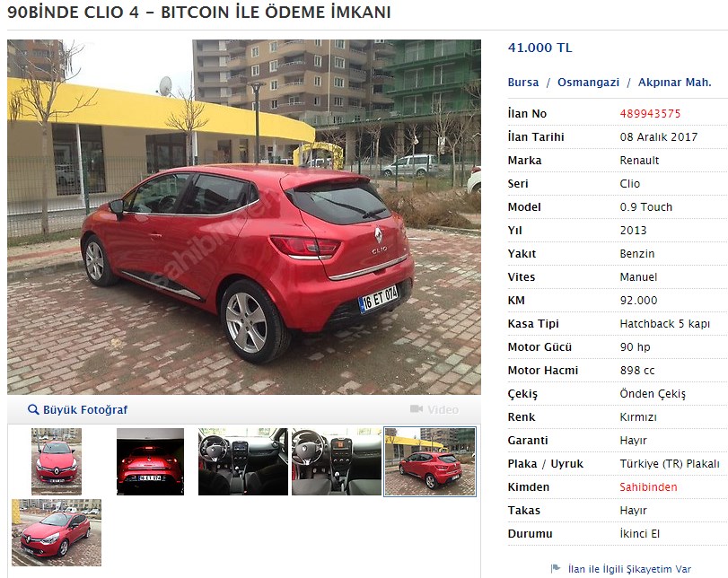This screenshot has width=728, height=578.
Task: Open the İlan ile İlgili Şikayetim Var link
Action: 629,569
